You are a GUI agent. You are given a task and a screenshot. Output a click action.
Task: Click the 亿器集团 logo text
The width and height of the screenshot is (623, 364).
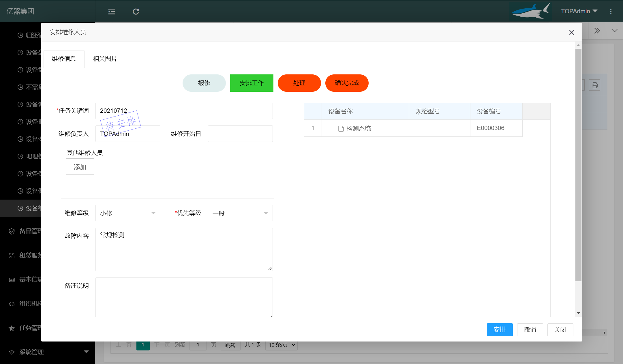click(20, 11)
